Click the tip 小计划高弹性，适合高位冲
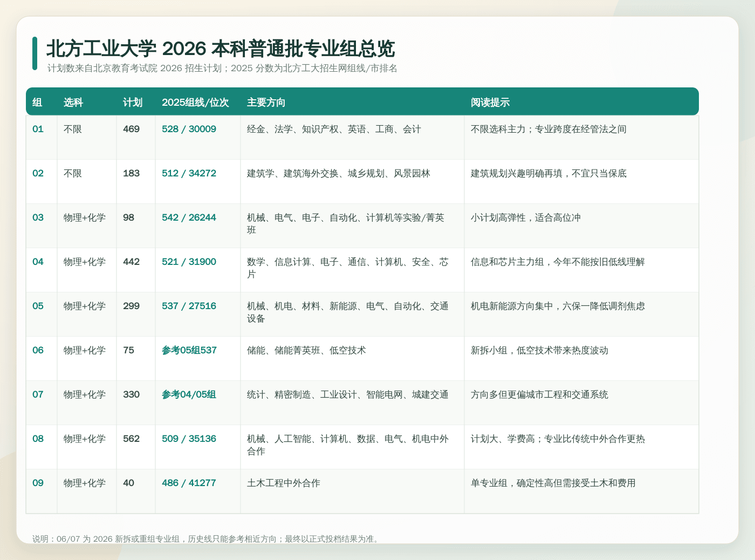The width and height of the screenshot is (755, 560). click(526, 218)
